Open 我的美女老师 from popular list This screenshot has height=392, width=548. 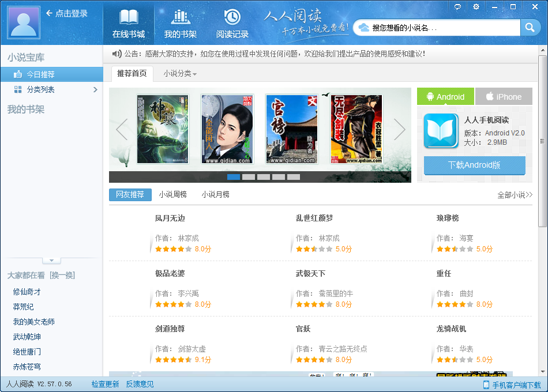(x=34, y=322)
